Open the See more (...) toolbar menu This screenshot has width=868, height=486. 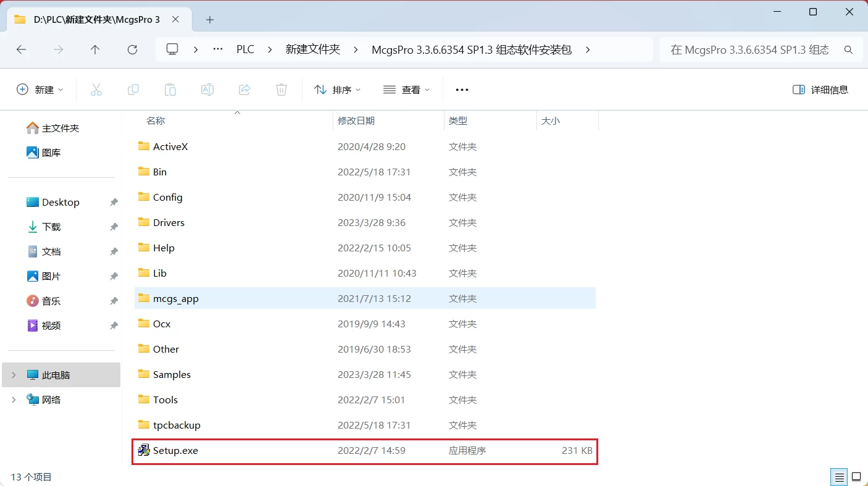(462, 90)
